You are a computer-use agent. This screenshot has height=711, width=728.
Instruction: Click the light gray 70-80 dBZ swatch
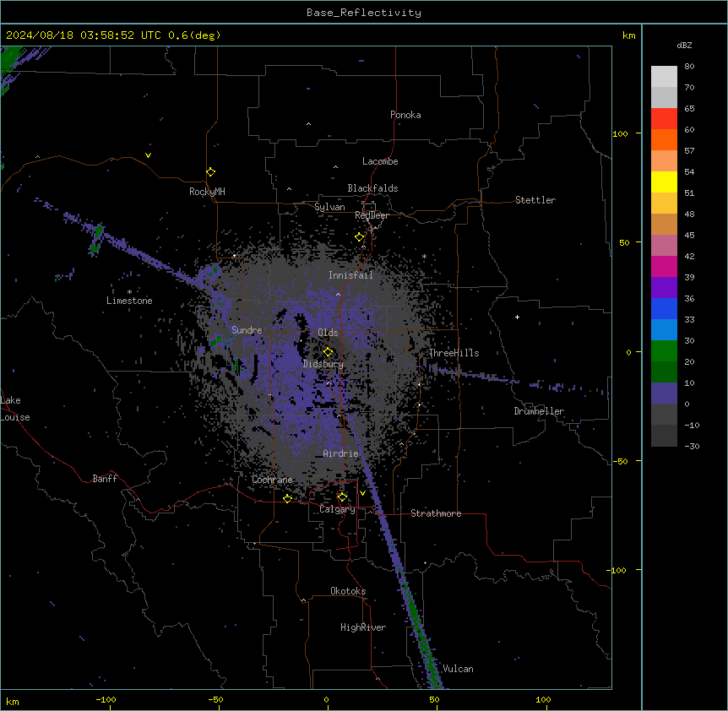click(x=664, y=77)
